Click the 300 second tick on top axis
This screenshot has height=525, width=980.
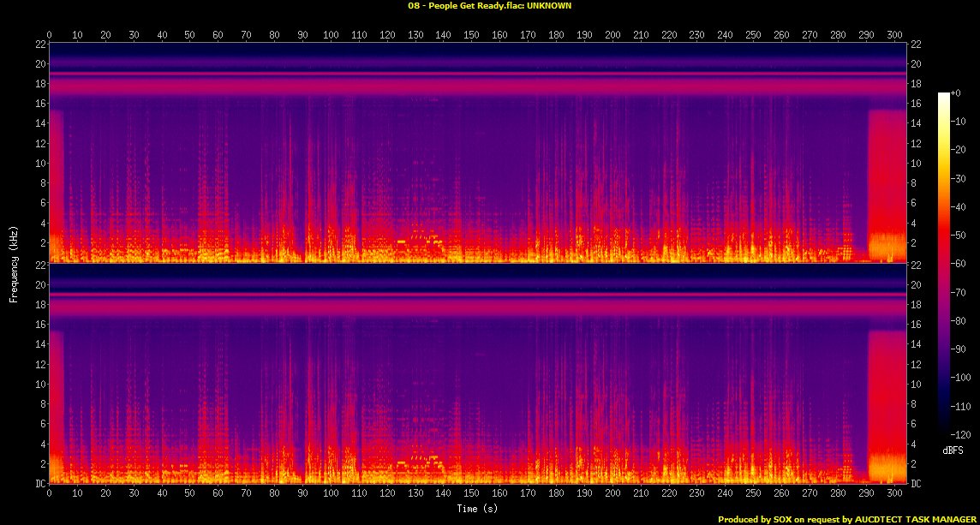pyautogui.click(x=893, y=35)
